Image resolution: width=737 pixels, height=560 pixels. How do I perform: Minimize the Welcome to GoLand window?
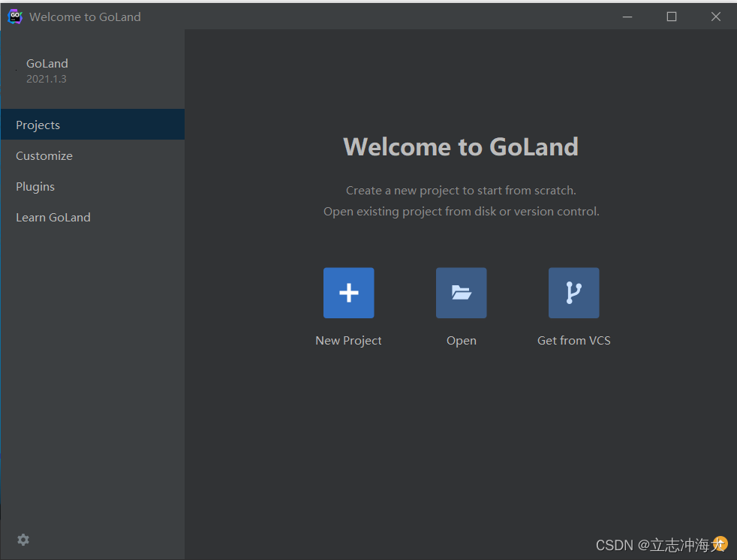coord(627,17)
